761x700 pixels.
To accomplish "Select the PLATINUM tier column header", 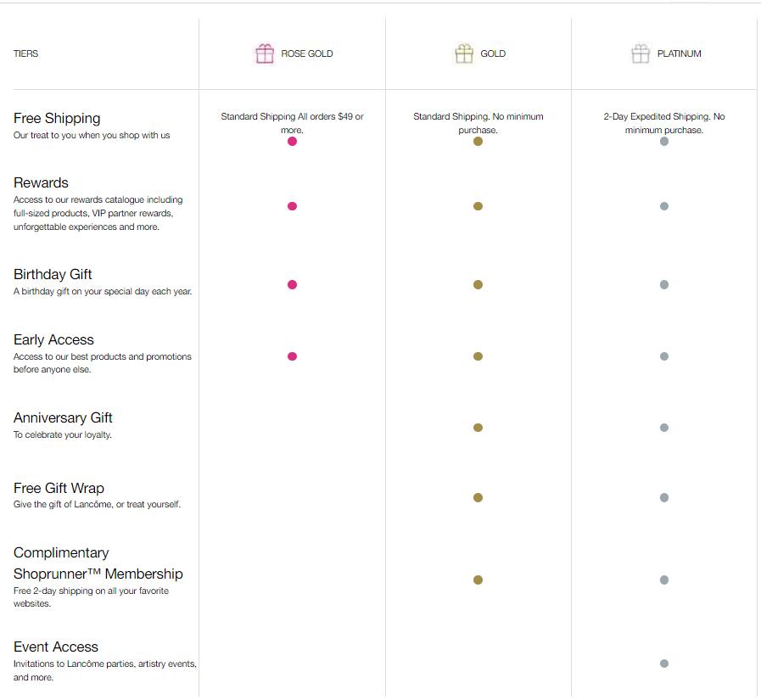I will [679, 53].
